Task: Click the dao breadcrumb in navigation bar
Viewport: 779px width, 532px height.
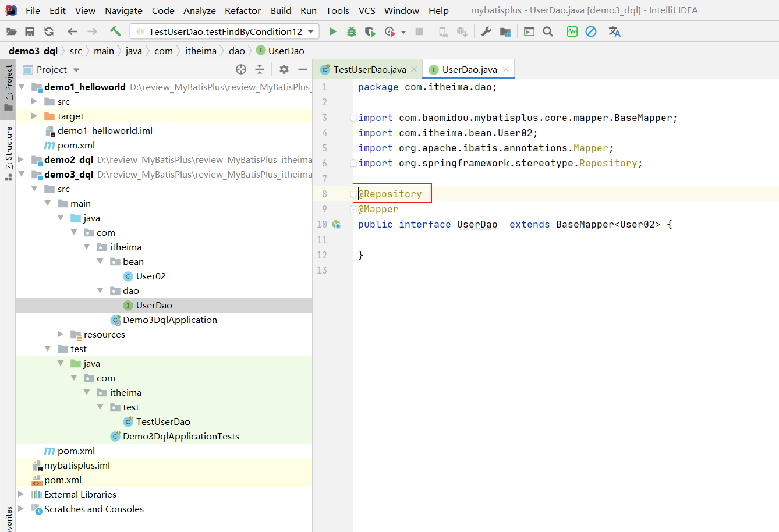Action: 236,51
